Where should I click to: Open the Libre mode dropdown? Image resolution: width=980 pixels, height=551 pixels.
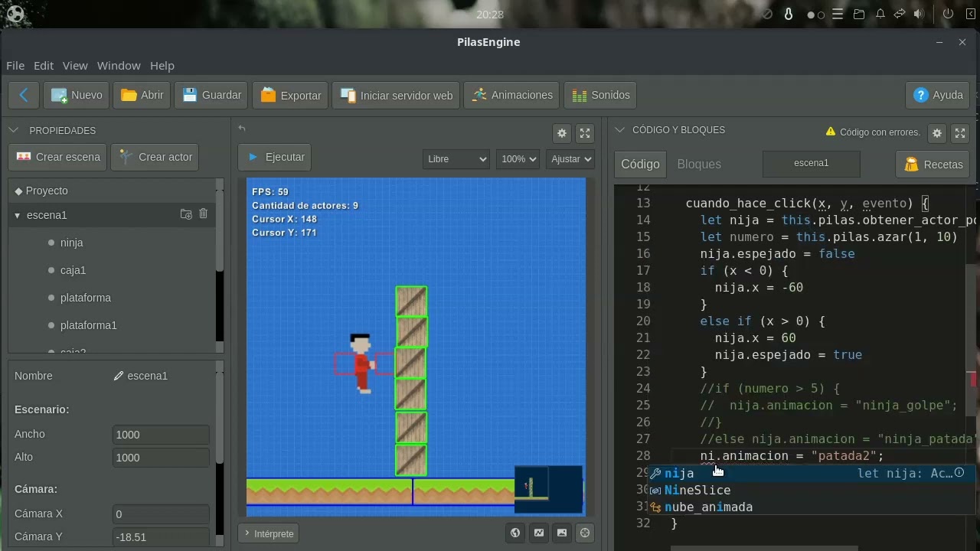pyautogui.click(x=456, y=158)
